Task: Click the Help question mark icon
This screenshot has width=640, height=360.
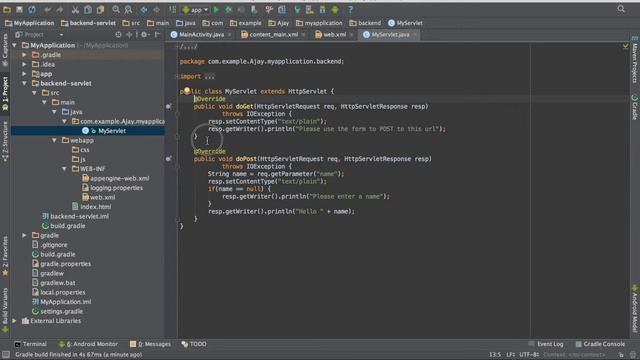Action: [x=350, y=9]
